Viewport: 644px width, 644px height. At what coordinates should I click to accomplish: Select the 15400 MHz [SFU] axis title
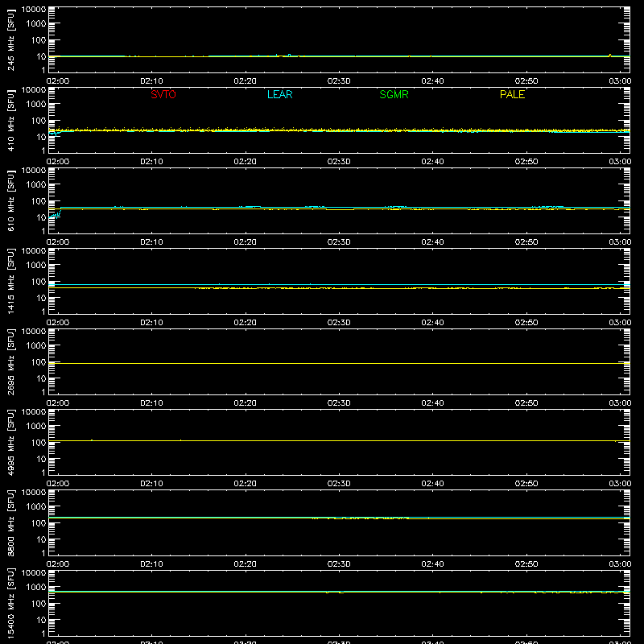coord(10,603)
